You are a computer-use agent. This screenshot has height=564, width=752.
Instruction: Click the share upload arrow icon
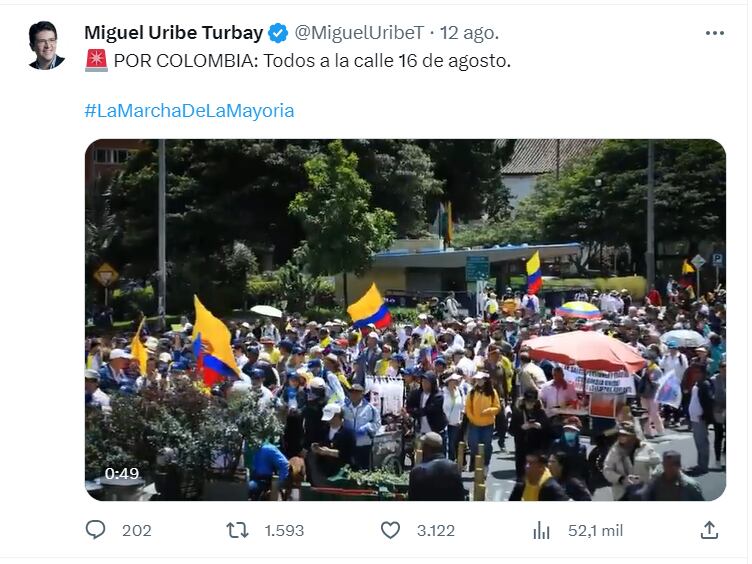point(709,530)
